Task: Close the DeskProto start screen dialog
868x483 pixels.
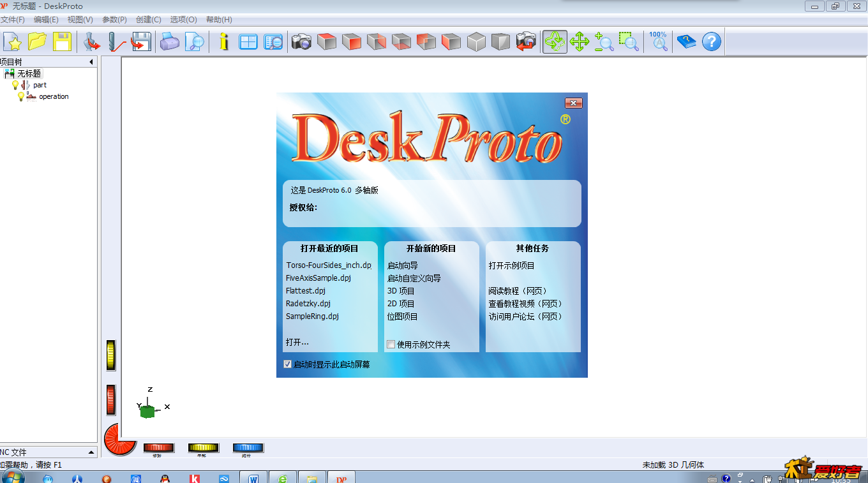Action: pyautogui.click(x=574, y=103)
